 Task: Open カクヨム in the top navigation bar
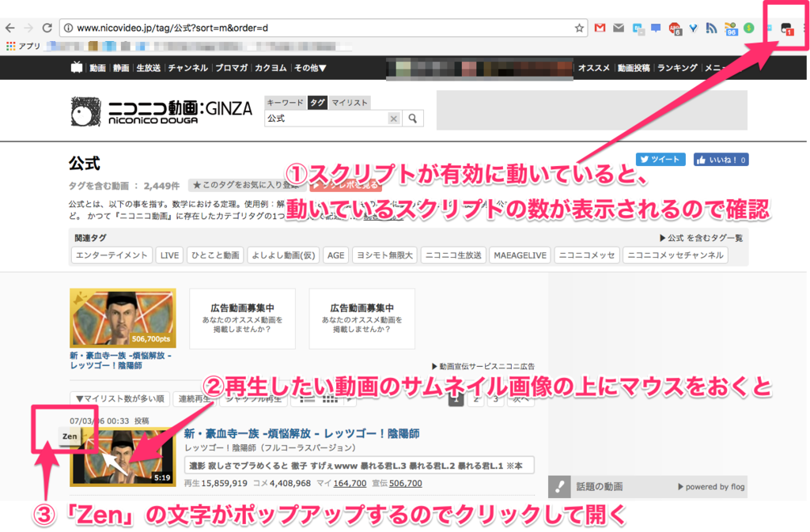[271, 68]
